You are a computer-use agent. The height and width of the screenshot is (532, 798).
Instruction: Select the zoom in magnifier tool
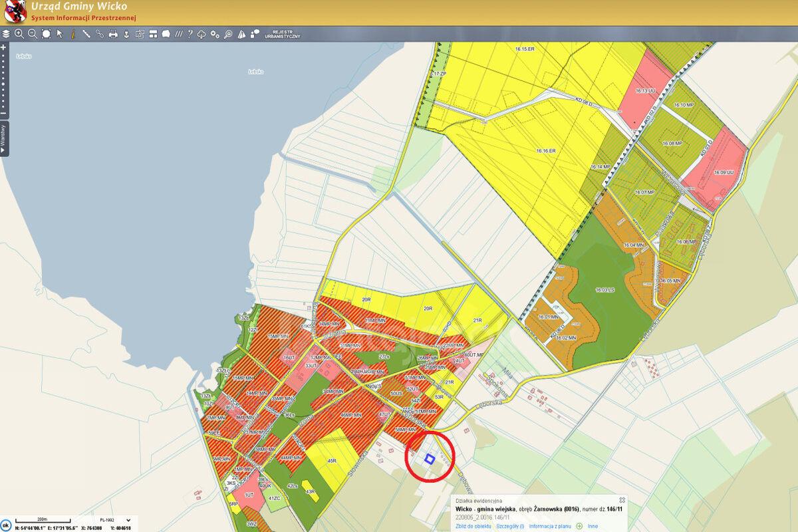click(x=19, y=34)
